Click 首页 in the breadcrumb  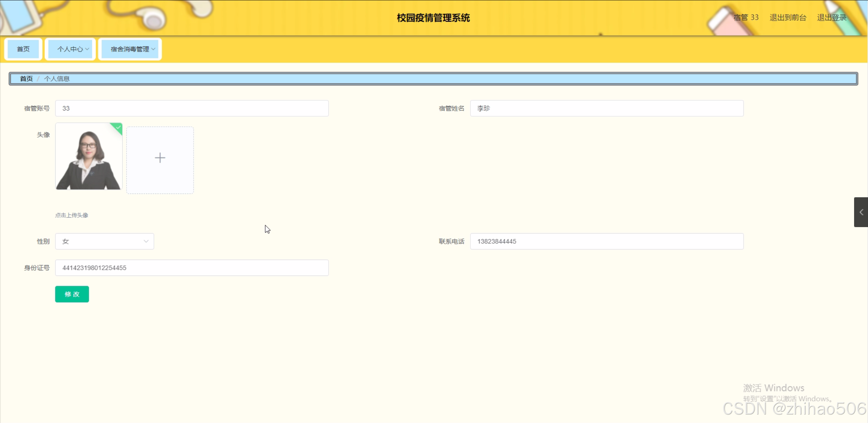click(26, 79)
